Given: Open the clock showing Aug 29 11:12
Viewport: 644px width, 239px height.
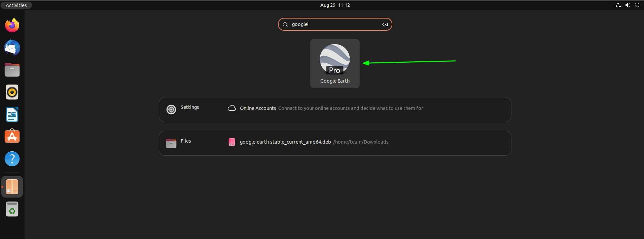Looking at the screenshot, I should [335, 5].
